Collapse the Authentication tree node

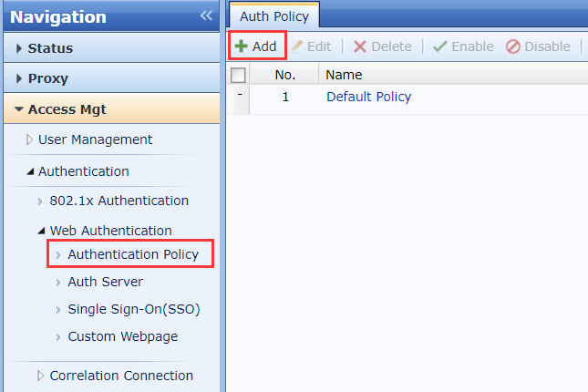click(x=29, y=171)
